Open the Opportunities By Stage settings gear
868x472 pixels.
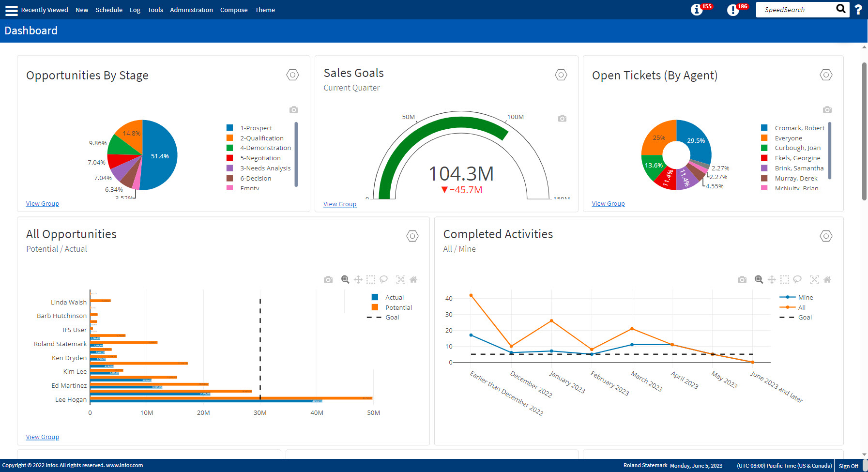[292, 75]
